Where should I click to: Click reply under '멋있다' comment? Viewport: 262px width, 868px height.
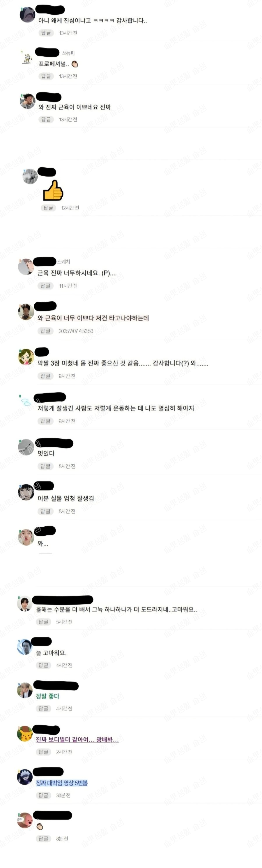point(45,466)
